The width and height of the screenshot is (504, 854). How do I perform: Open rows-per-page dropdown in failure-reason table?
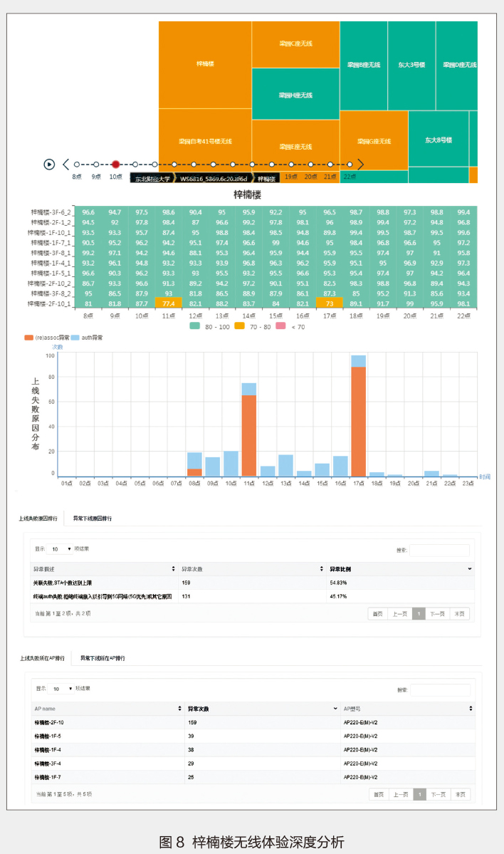(x=60, y=549)
